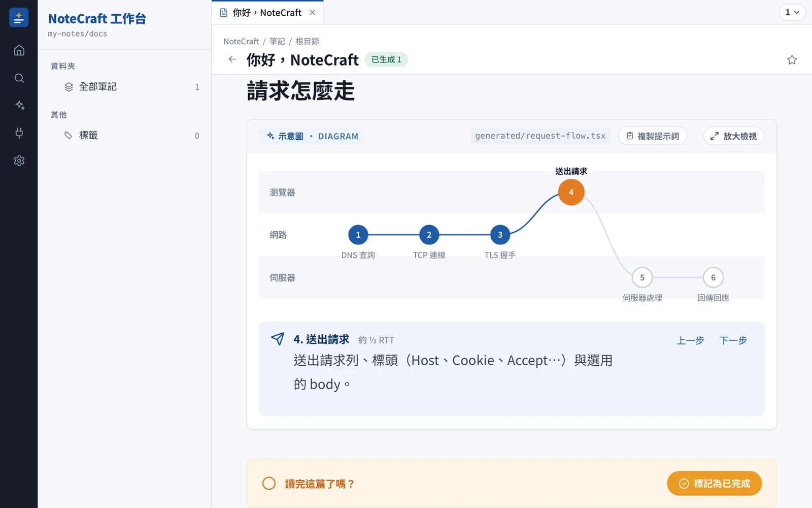Open the settings gear icon

(x=19, y=161)
